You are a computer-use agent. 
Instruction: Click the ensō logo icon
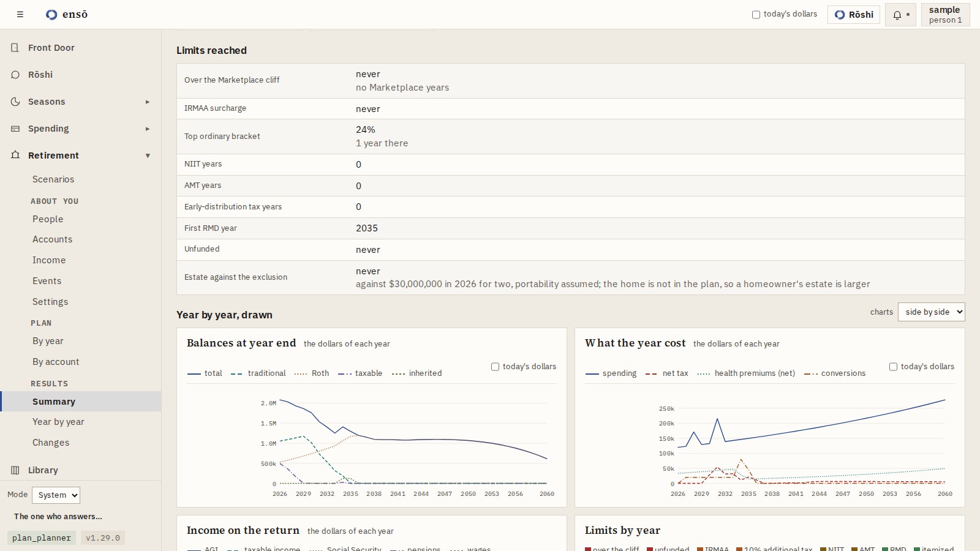tap(51, 14)
